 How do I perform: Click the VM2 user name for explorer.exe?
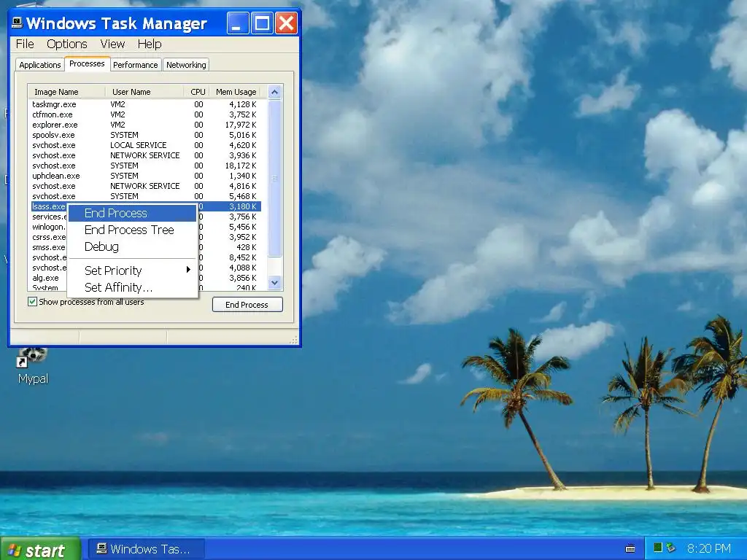tap(117, 125)
